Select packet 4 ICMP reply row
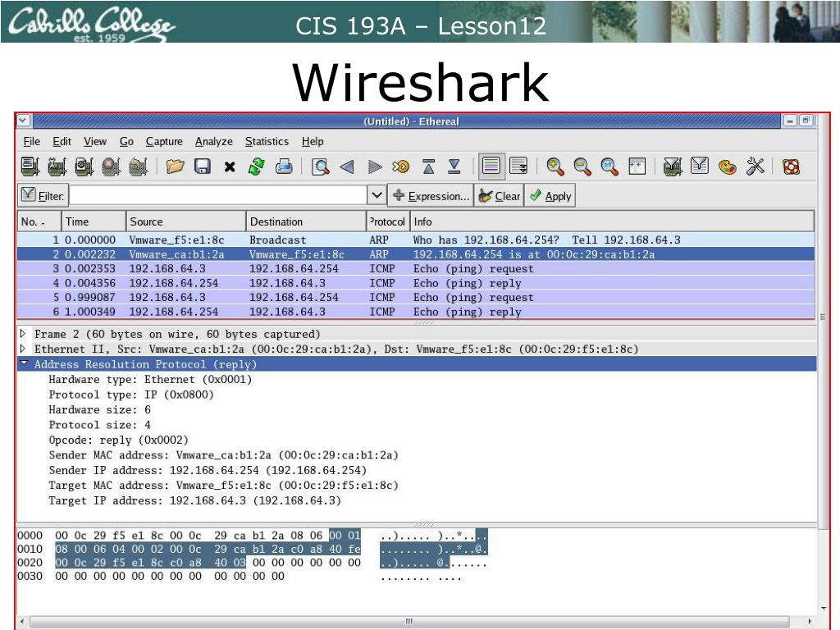840x630 pixels. pyautogui.click(x=416, y=283)
